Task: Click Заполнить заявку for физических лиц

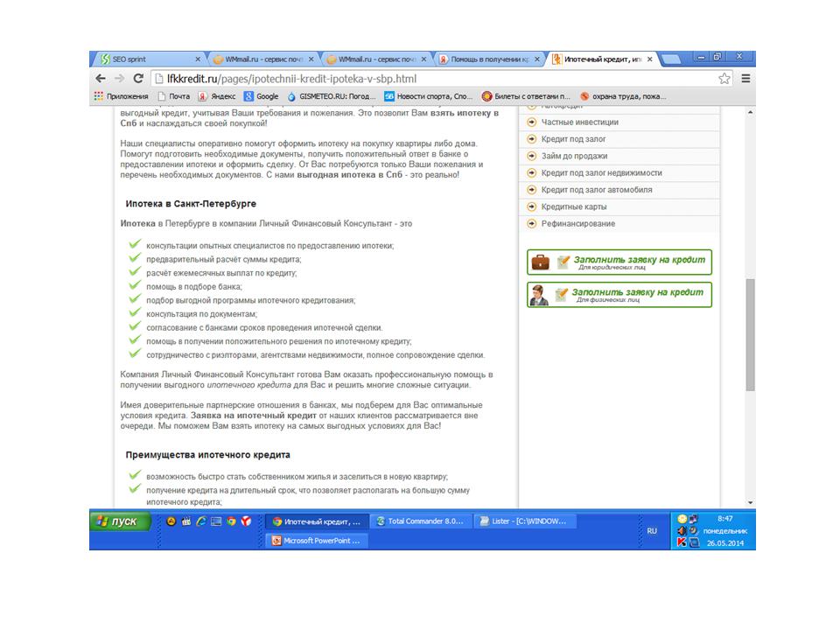Action: coord(619,295)
